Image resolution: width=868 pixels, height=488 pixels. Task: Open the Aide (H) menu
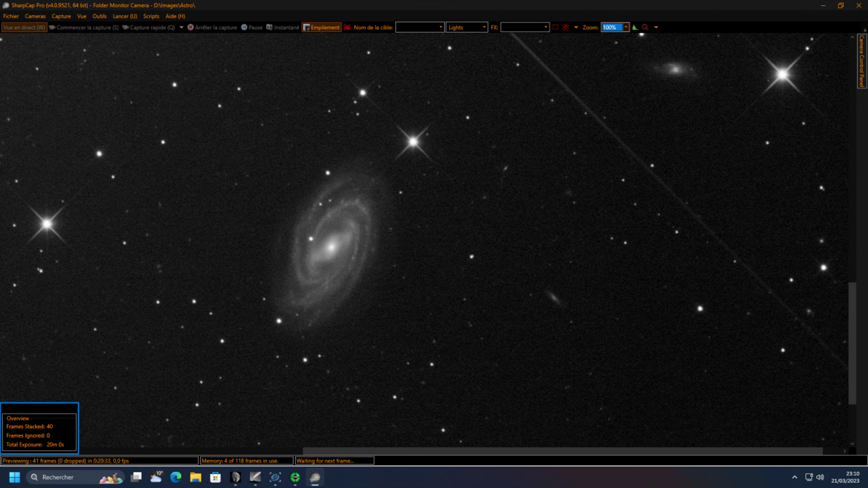pos(175,16)
